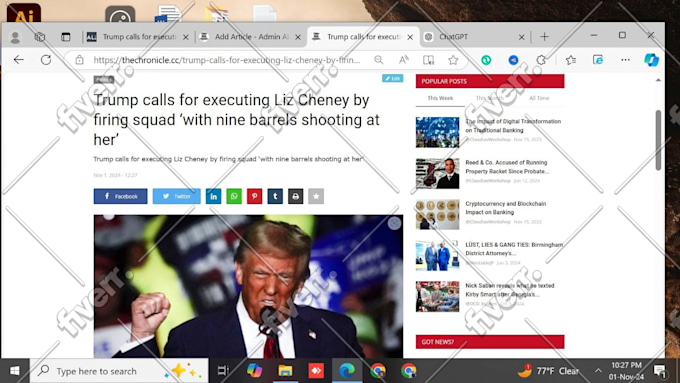Viewport: 680px width, 383px height.
Task: Reload the page with refresh icon
Action: point(46,60)
